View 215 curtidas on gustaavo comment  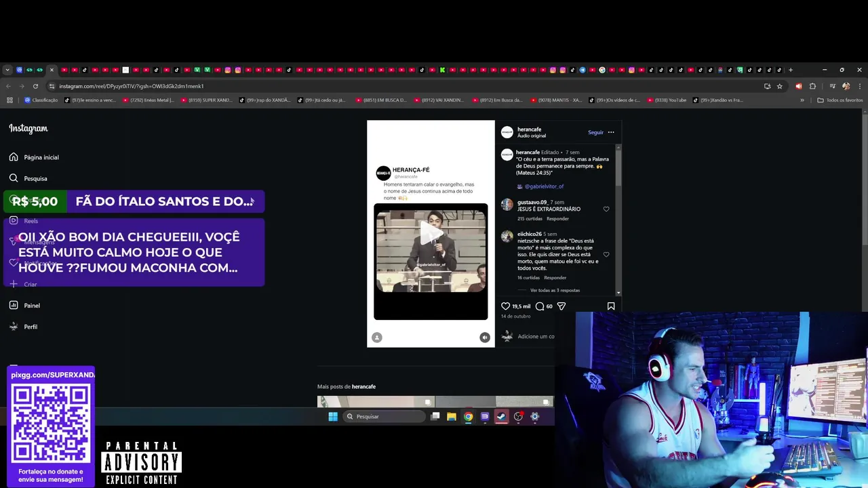pos(530,219)
